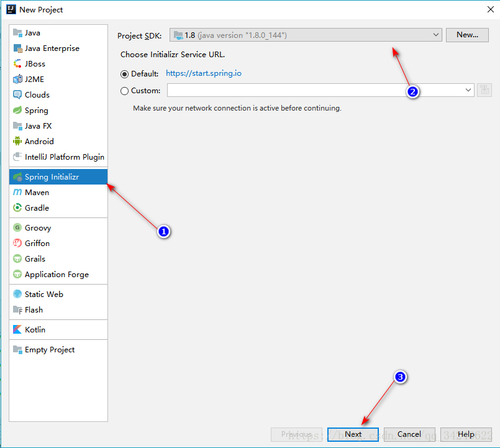The width and height of the screenshot is (500, 448).
Task: Select the Application Forge text entry
Action: point(57,275)
